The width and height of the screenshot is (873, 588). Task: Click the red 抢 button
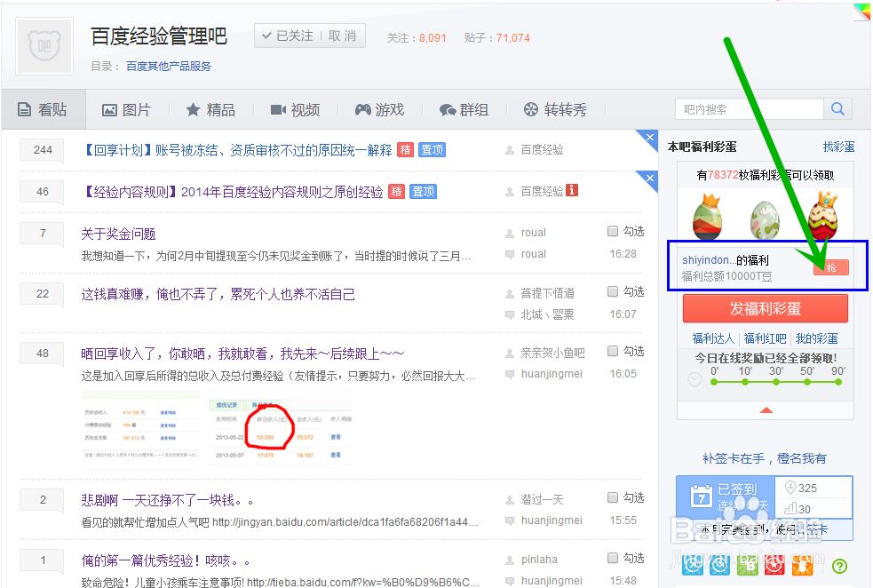(831, 267)
